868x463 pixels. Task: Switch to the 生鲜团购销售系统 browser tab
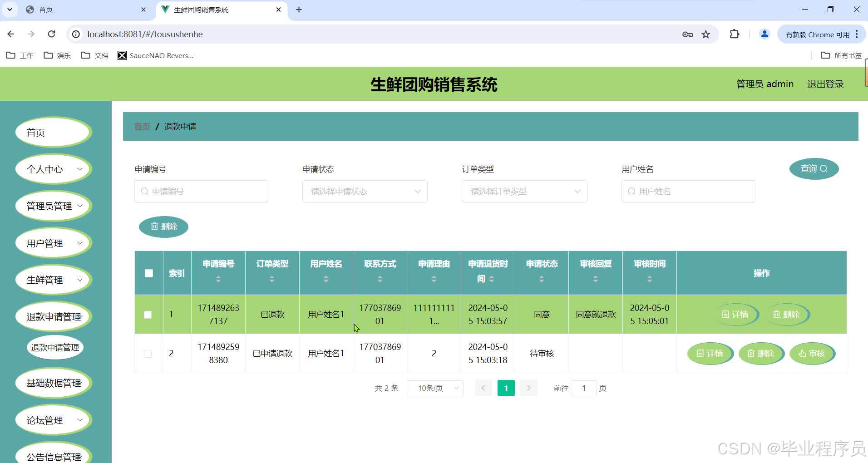coord(222,10)
